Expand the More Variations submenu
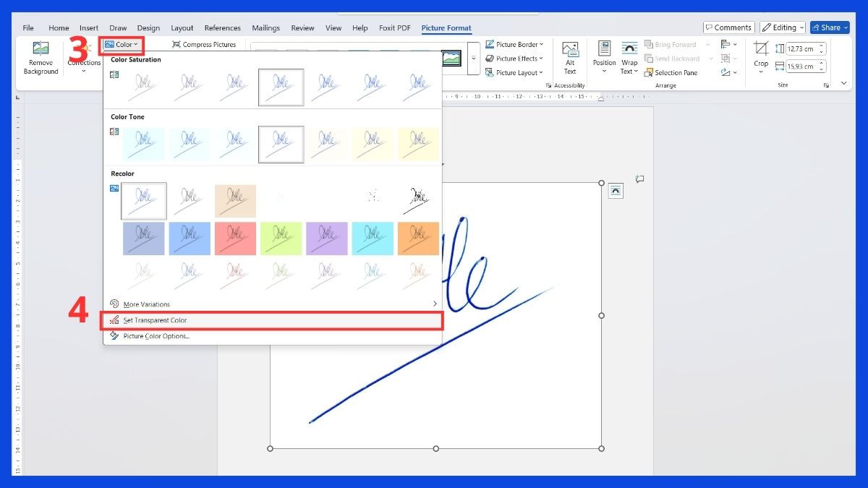 (273, 304)
